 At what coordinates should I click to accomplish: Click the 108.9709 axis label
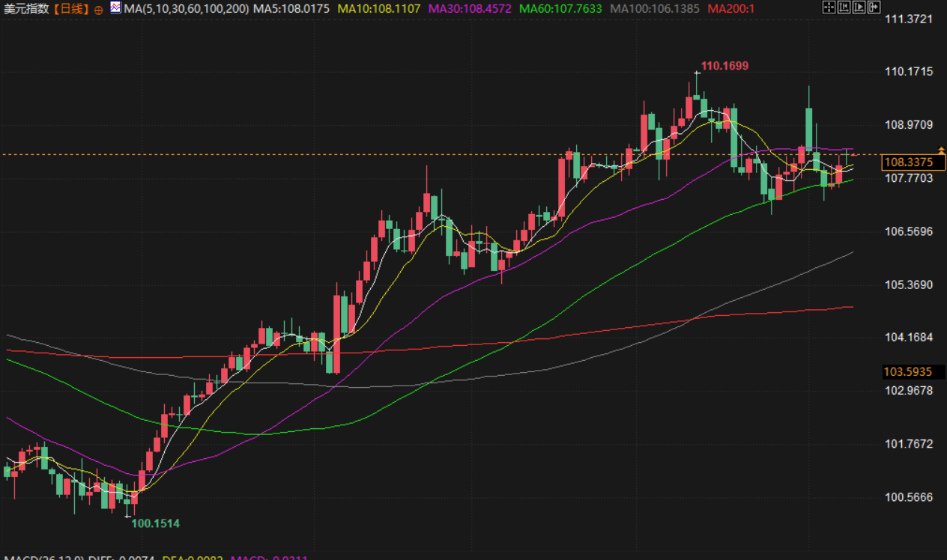pyautogui.click(x=909, y=125)
